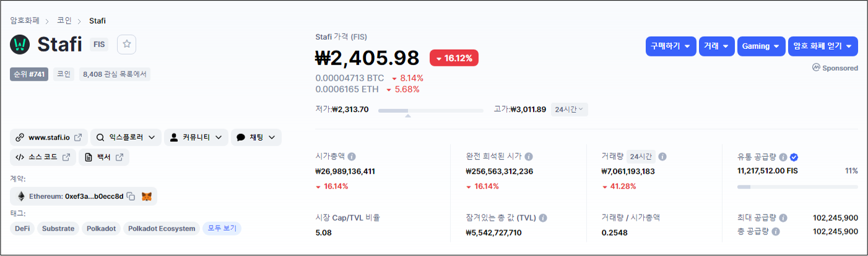Copy the Ethereum contract address
The image size is (868, 256).
coord(131,196)
